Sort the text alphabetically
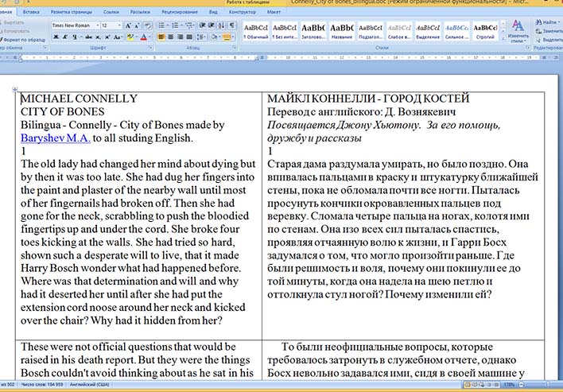Image resolution: width=563 pixels, height=392 pixels. 221,25
